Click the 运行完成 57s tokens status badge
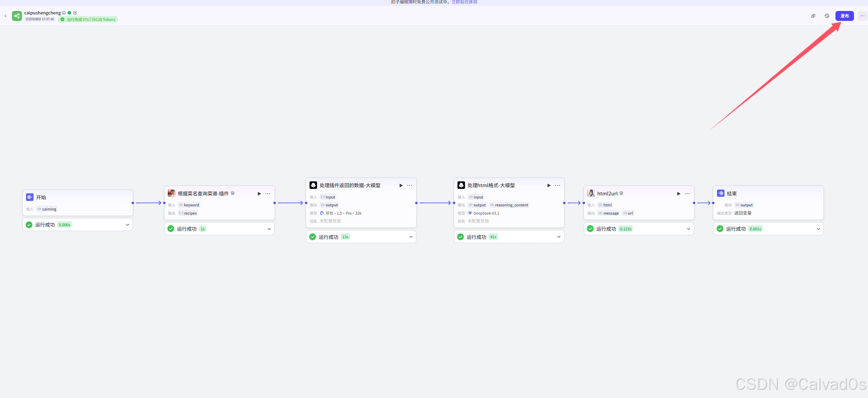Screen dimensions: 868x398 click(x=88, y=20)
